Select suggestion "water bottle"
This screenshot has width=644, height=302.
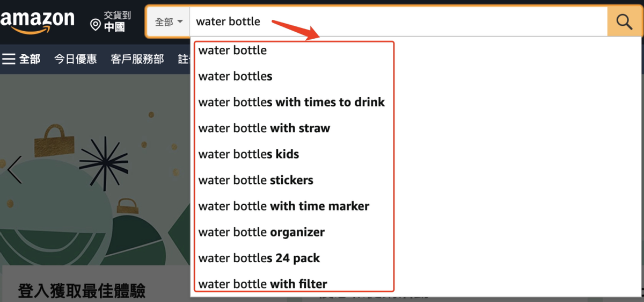[232, 51]
